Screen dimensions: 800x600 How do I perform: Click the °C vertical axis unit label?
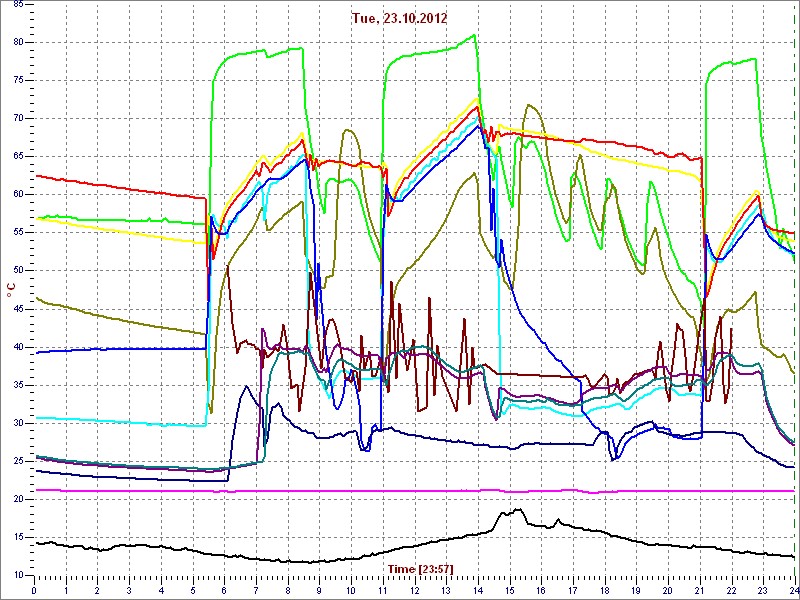click(x=11, y=291)
